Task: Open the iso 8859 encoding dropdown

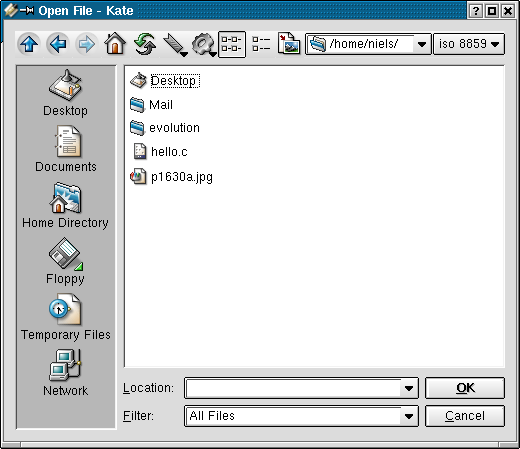Action: pyautogui.click(x=469, y=44)
